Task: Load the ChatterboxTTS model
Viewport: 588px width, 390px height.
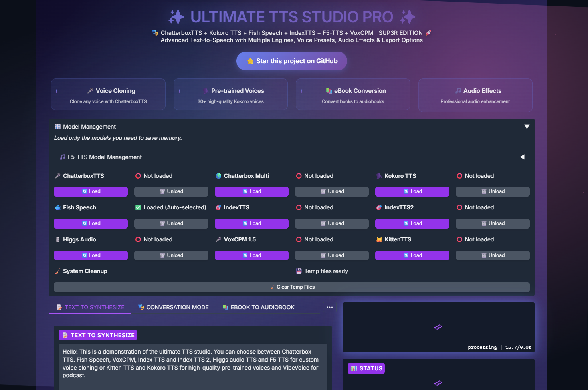Action: coord(91,191)
